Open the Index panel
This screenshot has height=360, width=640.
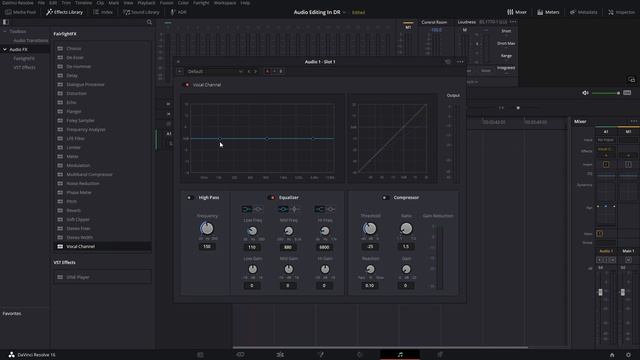[103, 12]
